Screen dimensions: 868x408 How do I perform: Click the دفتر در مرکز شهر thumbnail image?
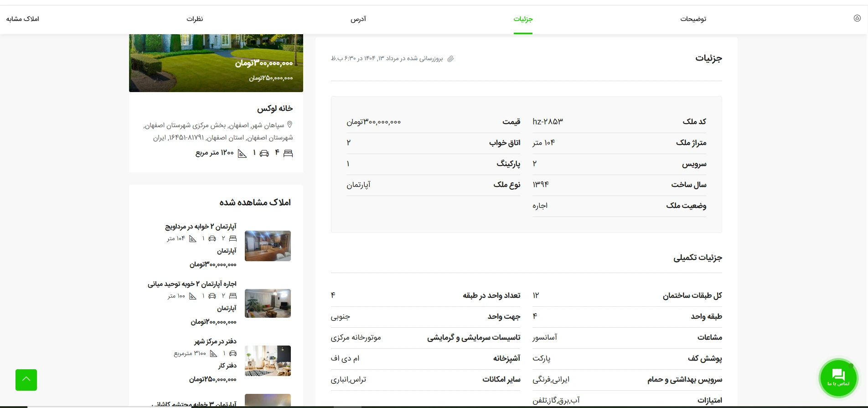click(x=268, y=361)
